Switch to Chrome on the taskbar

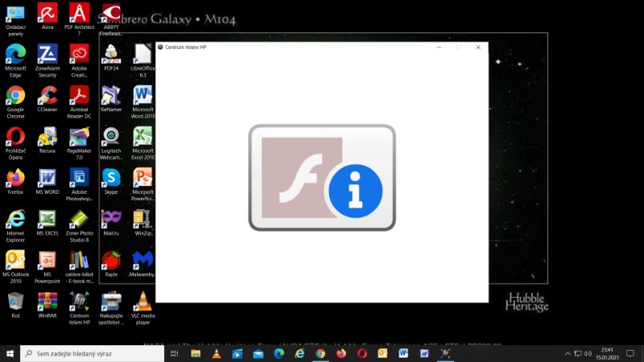320,353
